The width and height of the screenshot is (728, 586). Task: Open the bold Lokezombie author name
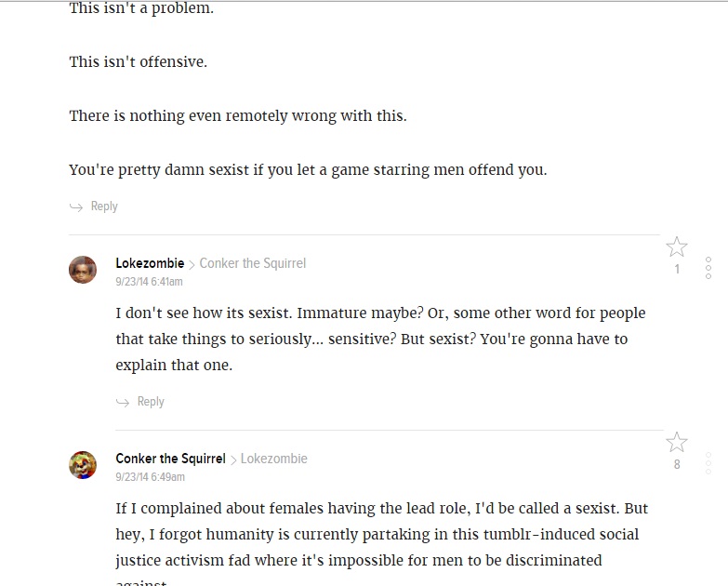pyautogui.click(x=150, y=263)
